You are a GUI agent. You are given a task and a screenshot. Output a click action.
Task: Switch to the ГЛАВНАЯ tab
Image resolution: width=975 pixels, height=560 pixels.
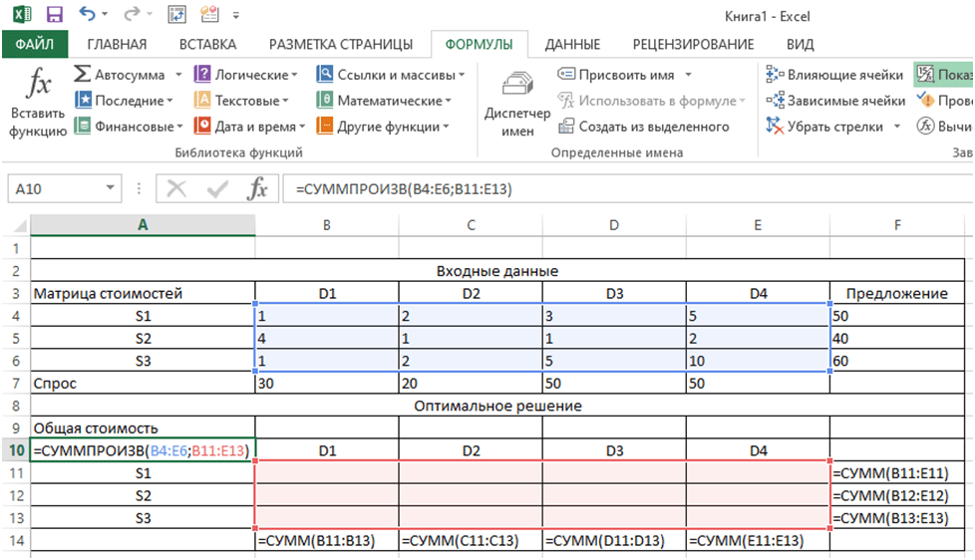[117, 44]
